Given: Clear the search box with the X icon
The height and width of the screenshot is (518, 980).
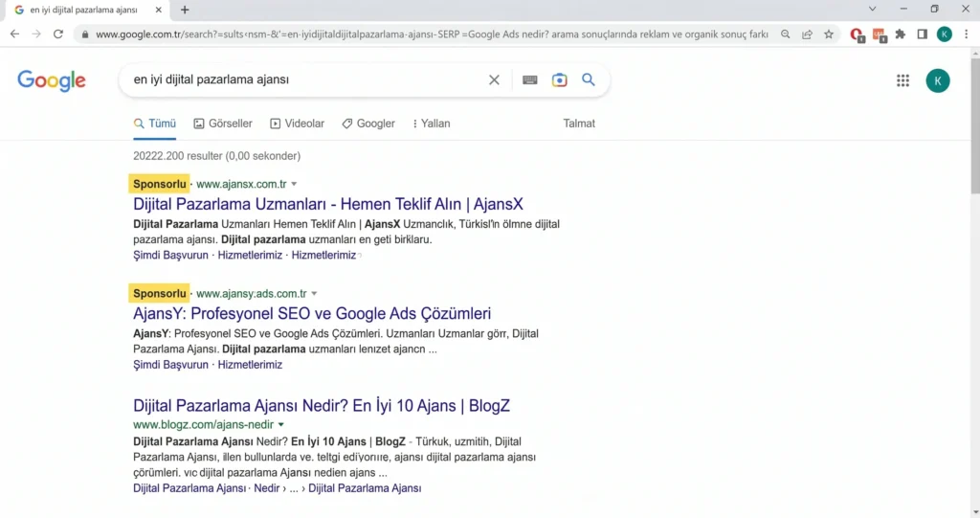Looking at the screenshot, I should click(x=494, y=80).
